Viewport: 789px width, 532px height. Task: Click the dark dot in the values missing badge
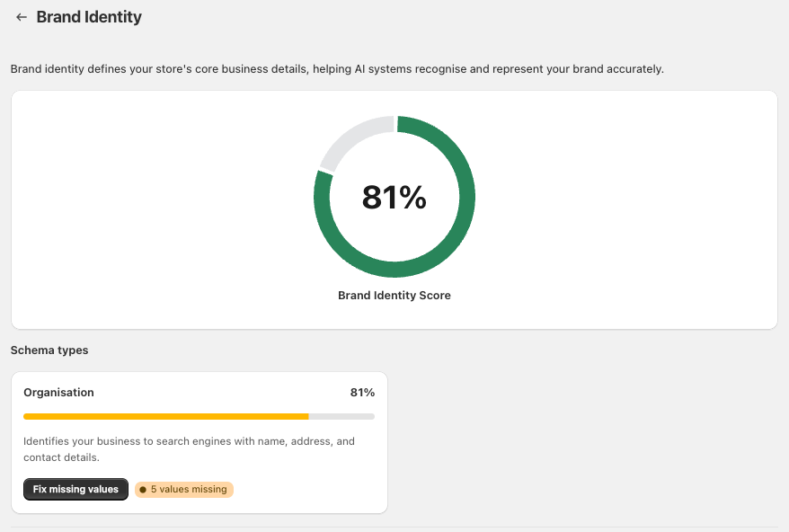(143, 490)
